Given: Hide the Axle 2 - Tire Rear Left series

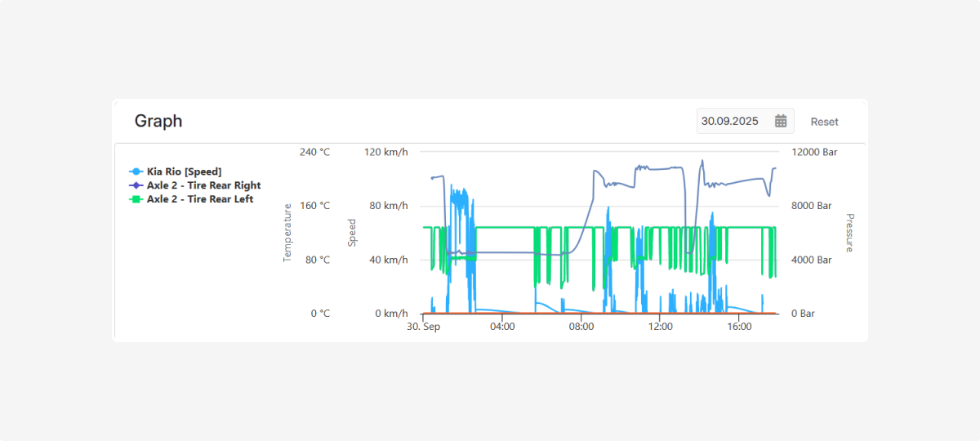Looking at the screenshot, I should (x=199, y=199).
